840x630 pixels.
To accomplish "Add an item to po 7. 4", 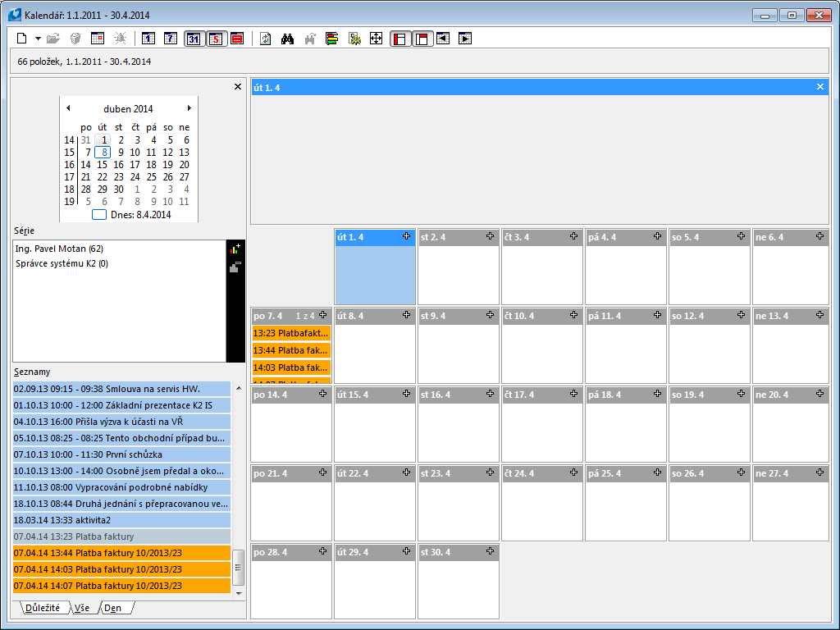I will point(323,315).
